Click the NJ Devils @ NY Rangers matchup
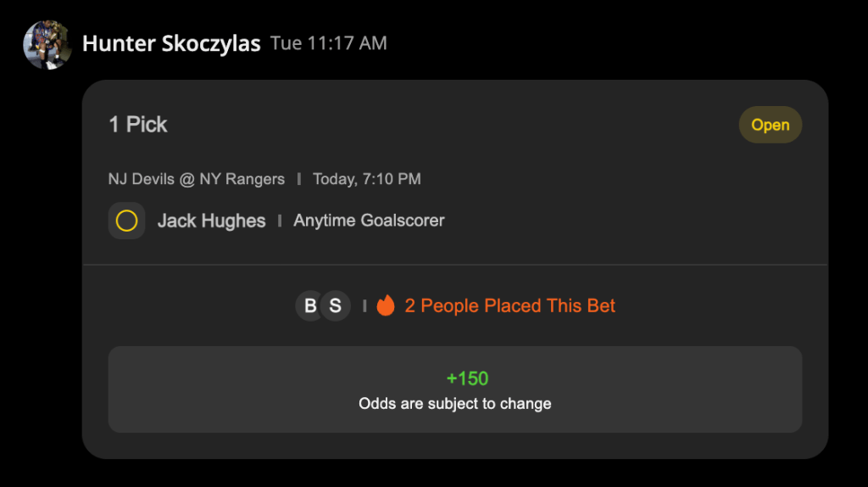Viewport: 868px width, 487px height. click(197, 179)
